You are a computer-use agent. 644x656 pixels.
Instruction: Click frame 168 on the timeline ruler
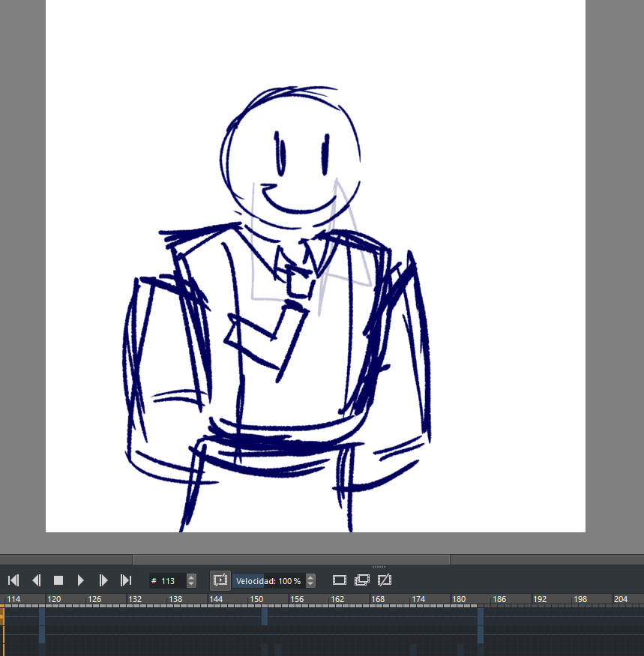378,599
